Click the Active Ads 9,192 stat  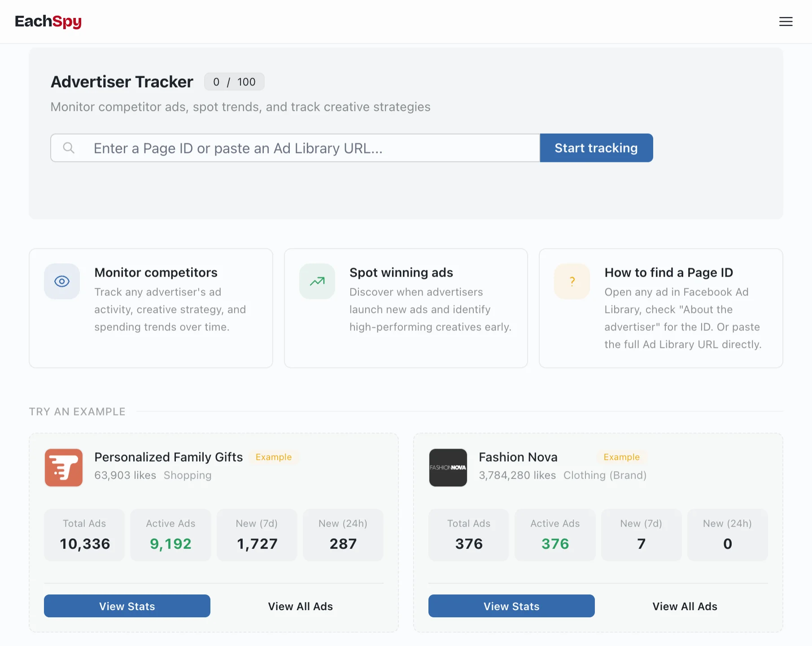pyautogui.click(x=170, y=535)
